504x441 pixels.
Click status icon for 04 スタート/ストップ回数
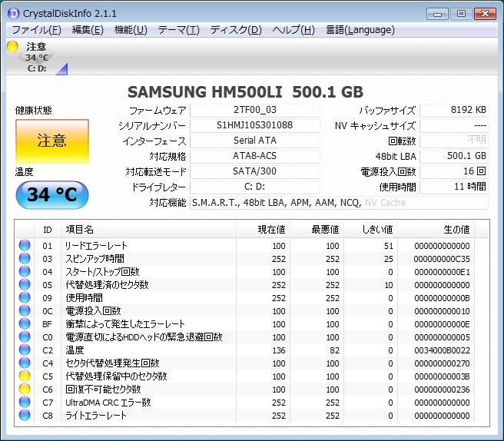(25, 272)
